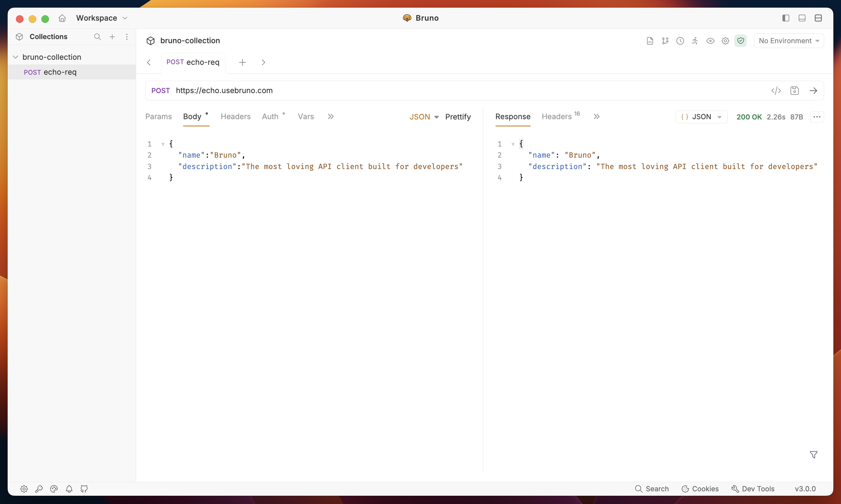The width and height of the screenshot is (841, 504).
Task: Click the save request disk icon
Action: click(x=795, y=91)
